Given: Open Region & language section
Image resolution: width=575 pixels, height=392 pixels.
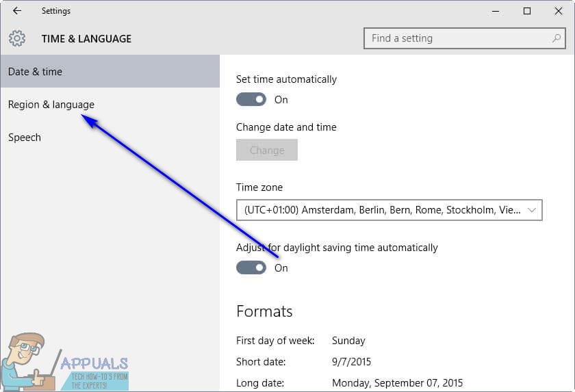Looking at the screenshot, I should click(x=51, y=105).
